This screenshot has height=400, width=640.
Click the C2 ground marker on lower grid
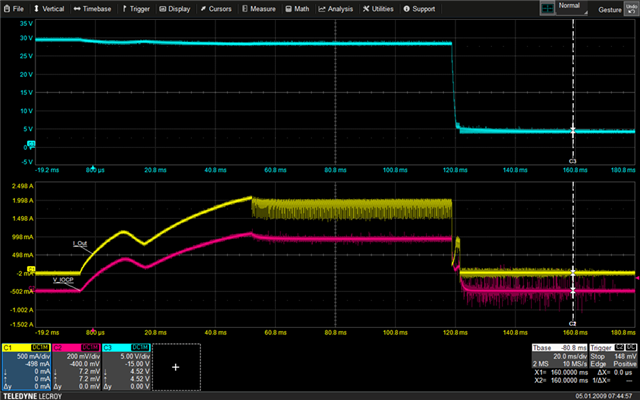31,288
